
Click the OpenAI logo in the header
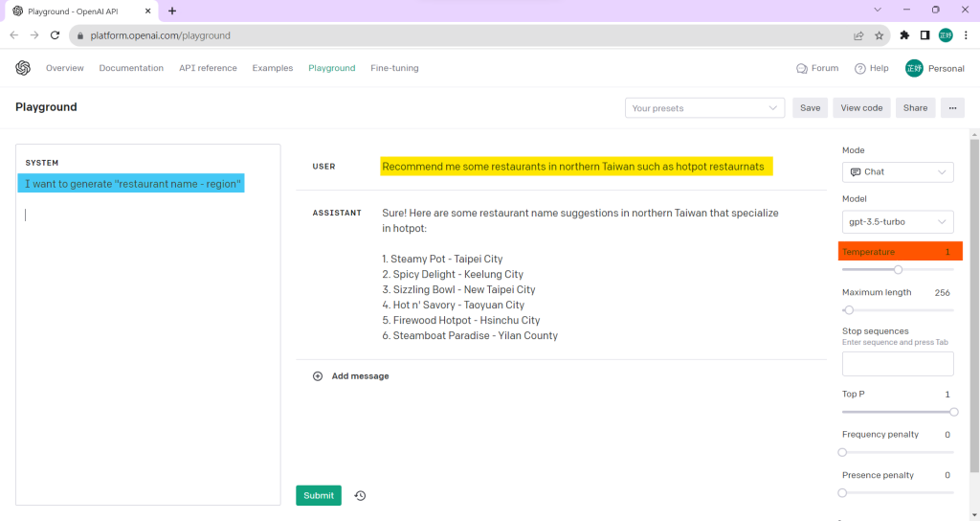click(23, 68)
